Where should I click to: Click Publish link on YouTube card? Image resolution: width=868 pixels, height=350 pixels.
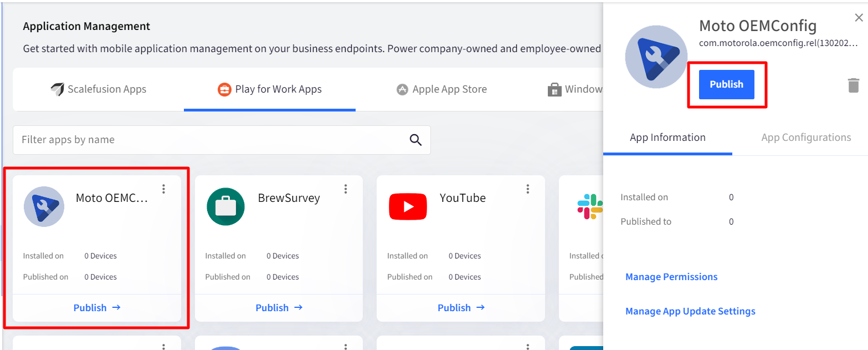tap(461, 308)
